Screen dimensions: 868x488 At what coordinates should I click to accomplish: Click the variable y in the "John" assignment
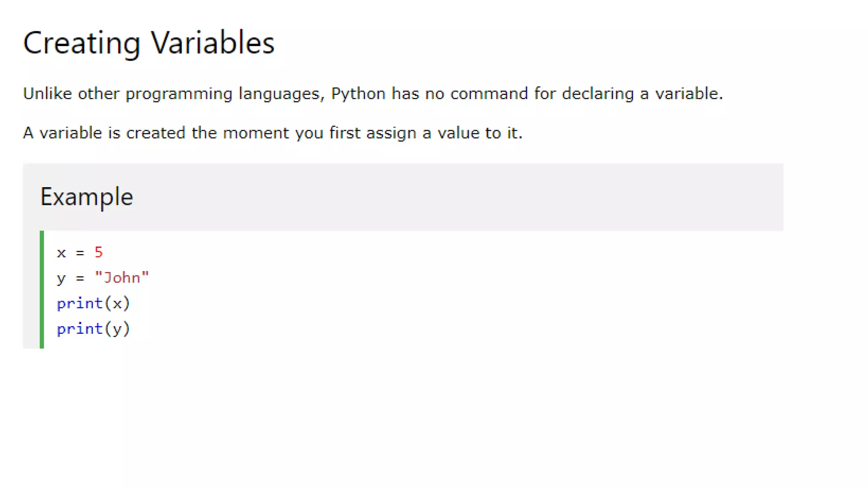coord(61,279)
